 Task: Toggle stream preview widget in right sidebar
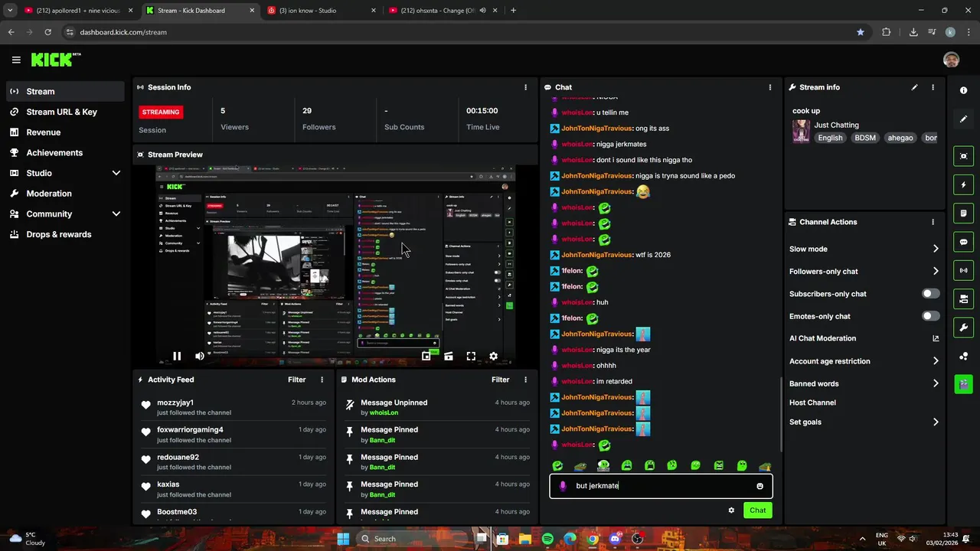(963, 156)
